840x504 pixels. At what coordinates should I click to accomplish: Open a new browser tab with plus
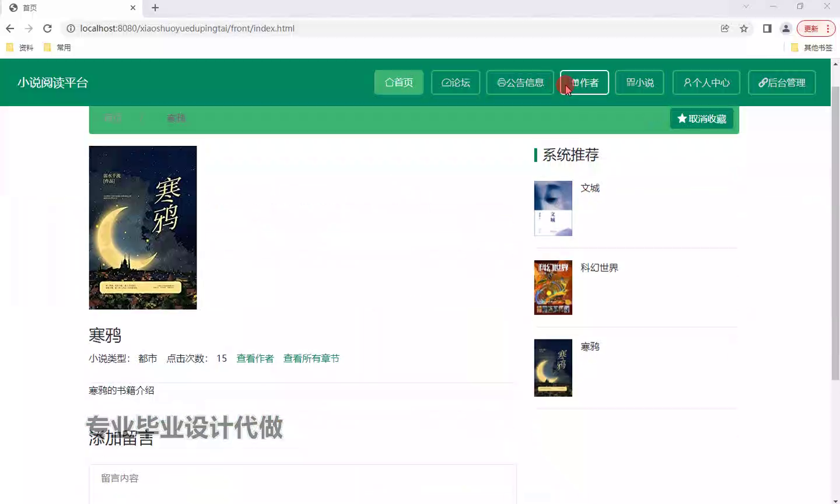click(155, 8)
